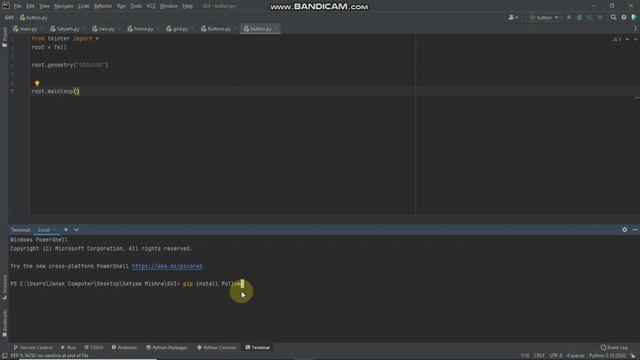
Task: Open Python Console tool window
Action: pos(217,348)
